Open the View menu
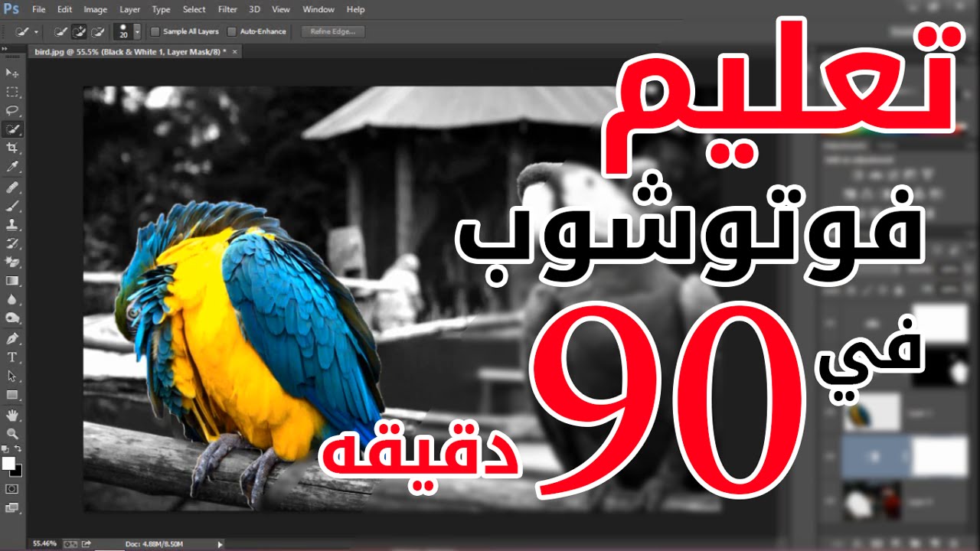This screenshot has width=980, height=551. coord(281,9)
